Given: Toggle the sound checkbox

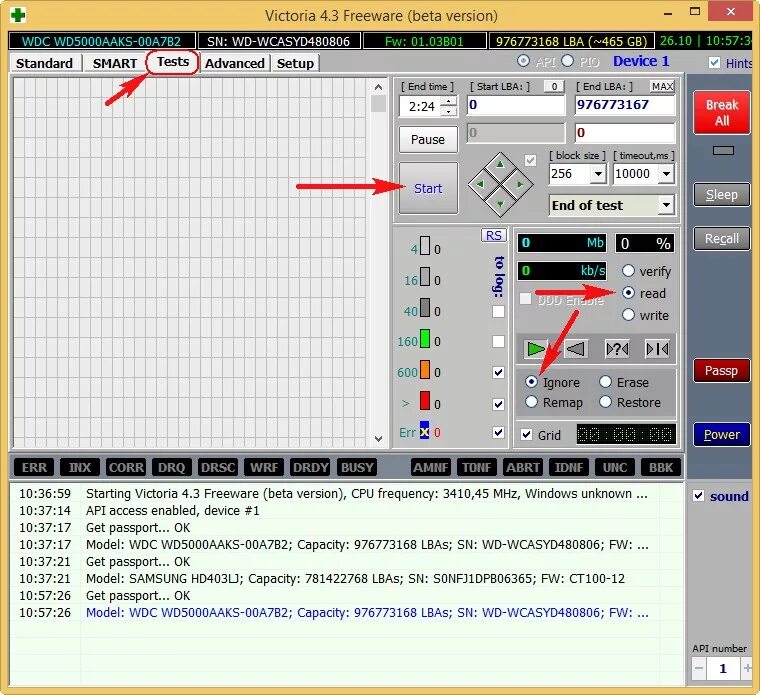Looking at the screenshot, I should pos(698,495).
